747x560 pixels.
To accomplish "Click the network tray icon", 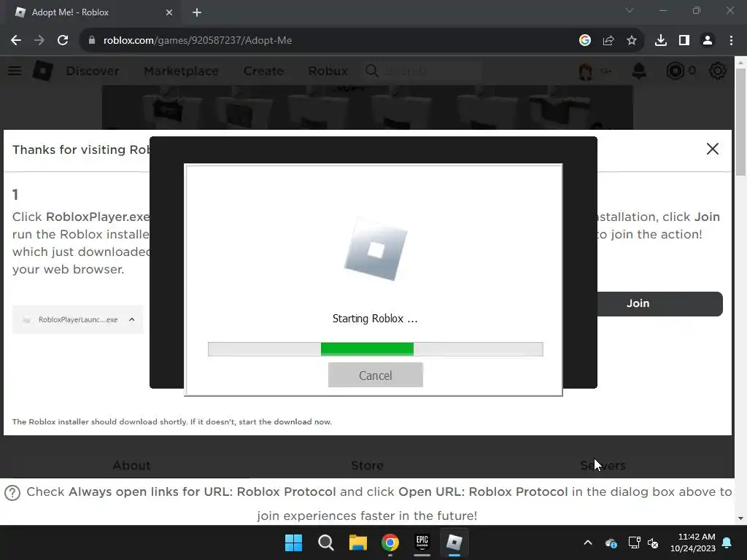I will coord(635,542).
